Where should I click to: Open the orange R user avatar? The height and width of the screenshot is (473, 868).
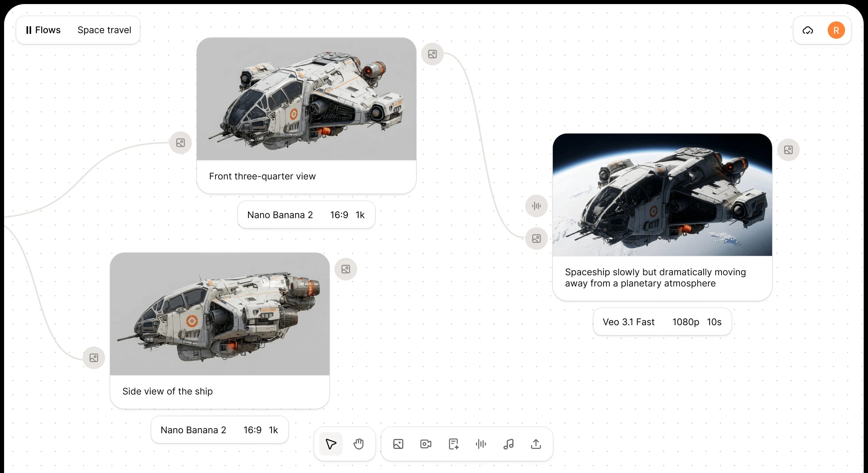tap(836, 30)
